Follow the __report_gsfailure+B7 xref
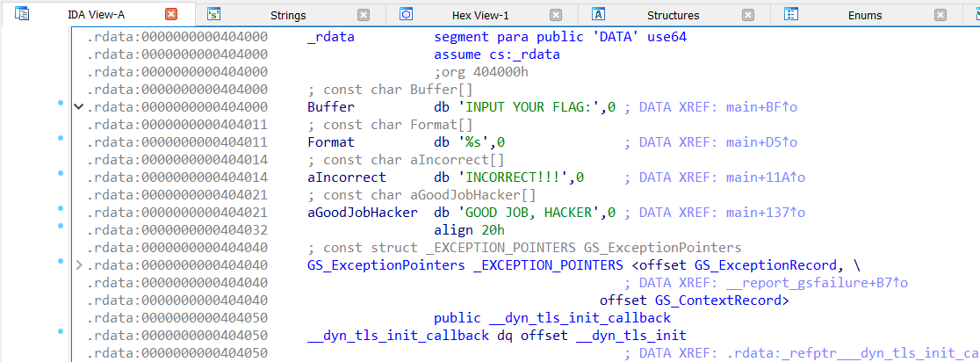Viewport: 980px width, 362px height. coord(817,283)
